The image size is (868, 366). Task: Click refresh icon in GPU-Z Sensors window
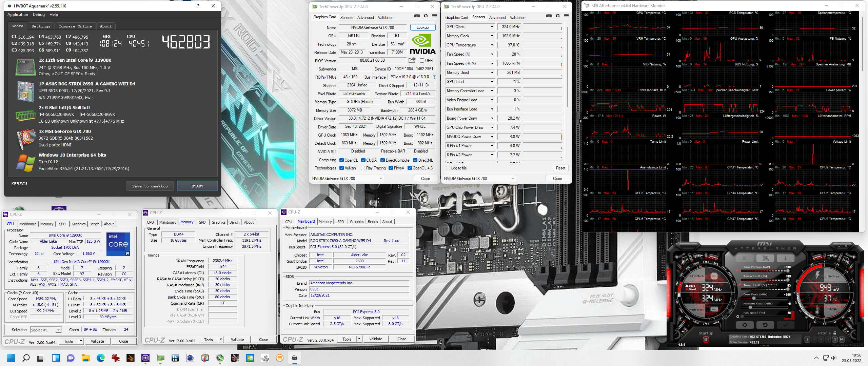(x=558, y=16)
